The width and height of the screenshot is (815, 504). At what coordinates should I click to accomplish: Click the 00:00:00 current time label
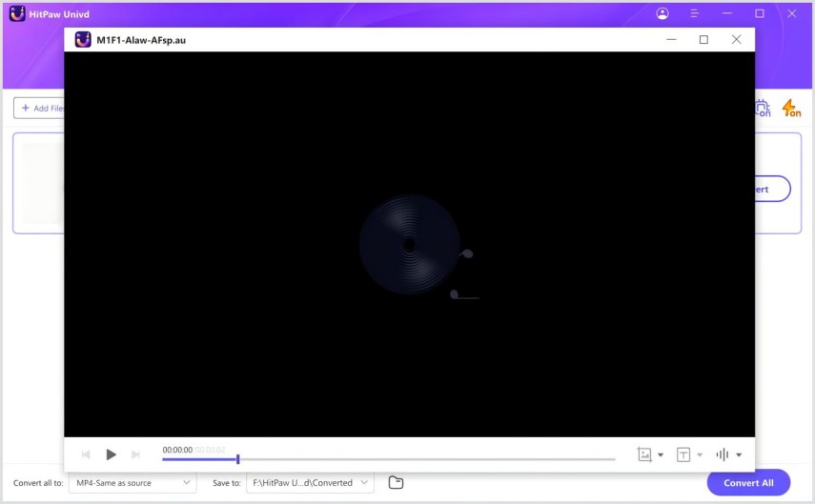(177, 450)
